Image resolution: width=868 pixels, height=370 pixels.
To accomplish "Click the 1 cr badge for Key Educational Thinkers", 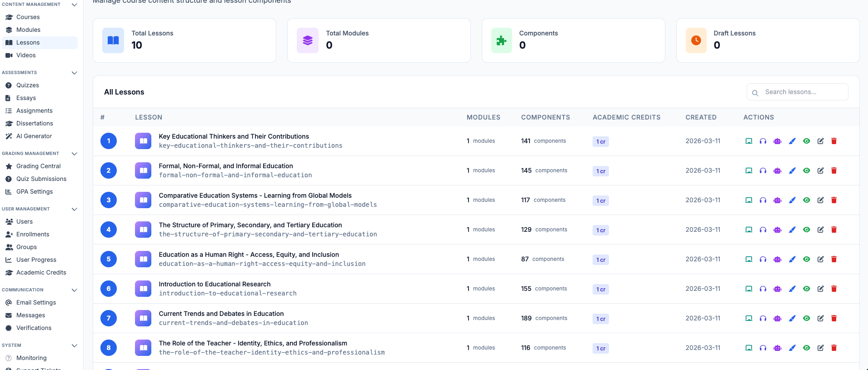I will click(x=601, y=141).
